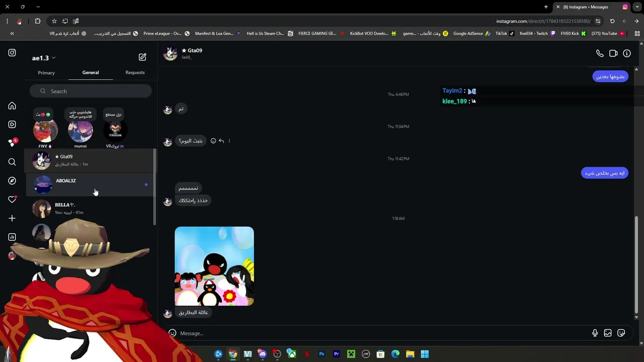Open conversation information icon

tap(627, 53)
